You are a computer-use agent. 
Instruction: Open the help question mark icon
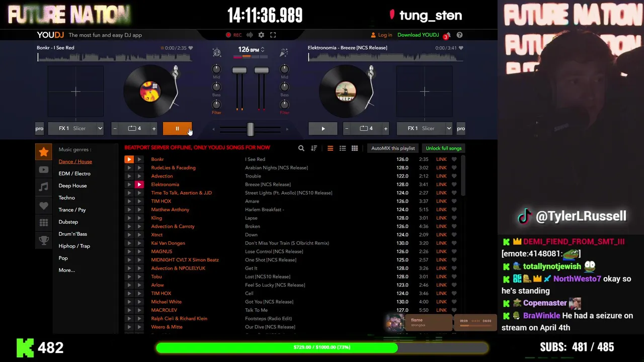pyautogui.click(x=459, y=35)
